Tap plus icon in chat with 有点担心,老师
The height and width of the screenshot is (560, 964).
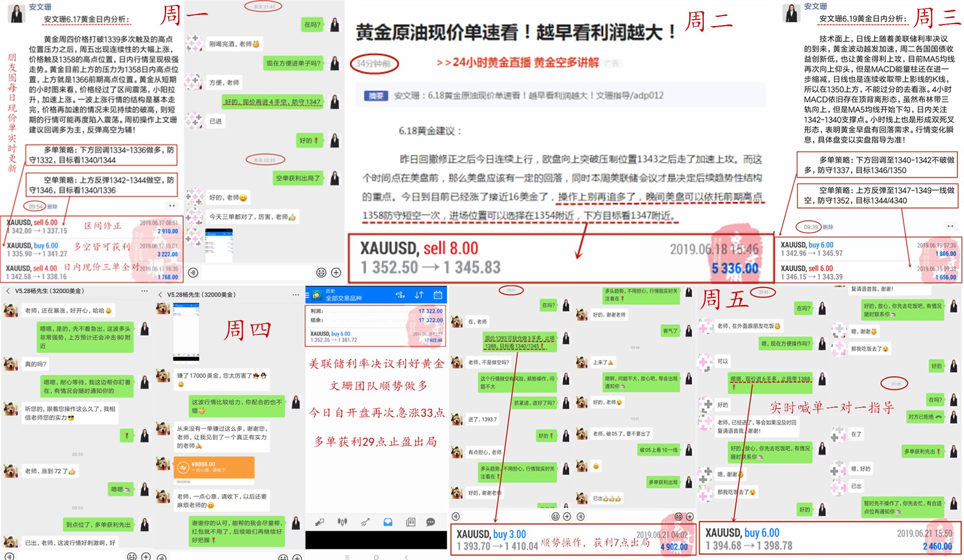(567, 517)
